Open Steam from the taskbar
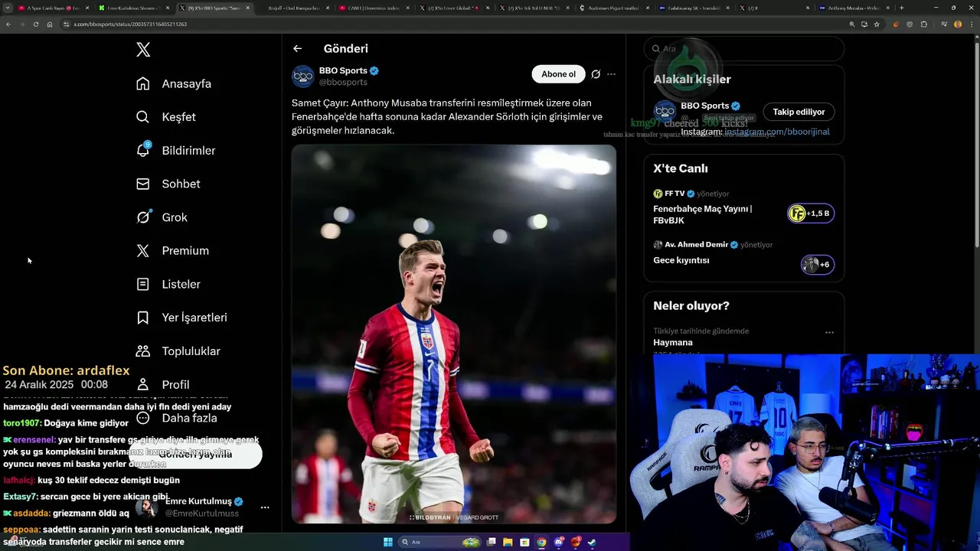Screen dimensions: 980x551 point(593,542)
